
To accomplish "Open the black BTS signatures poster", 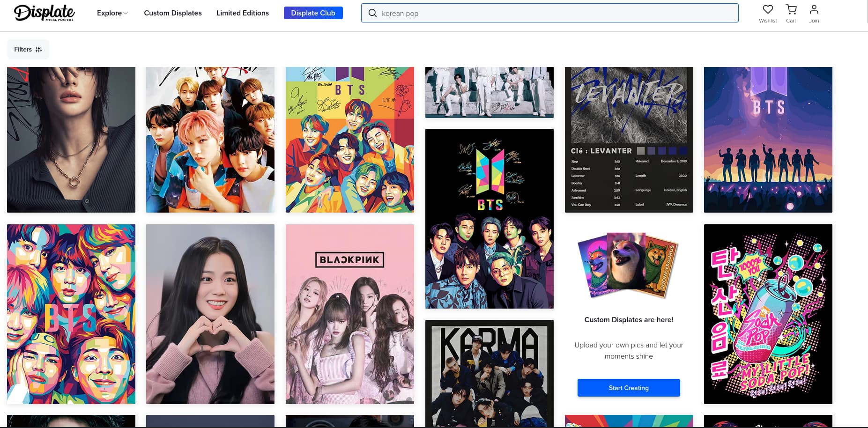I will [x=489, y=218].
